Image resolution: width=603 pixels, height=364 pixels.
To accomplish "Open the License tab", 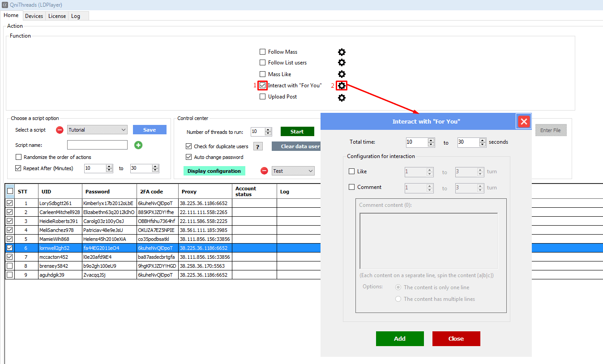I will tap(57, 16).
